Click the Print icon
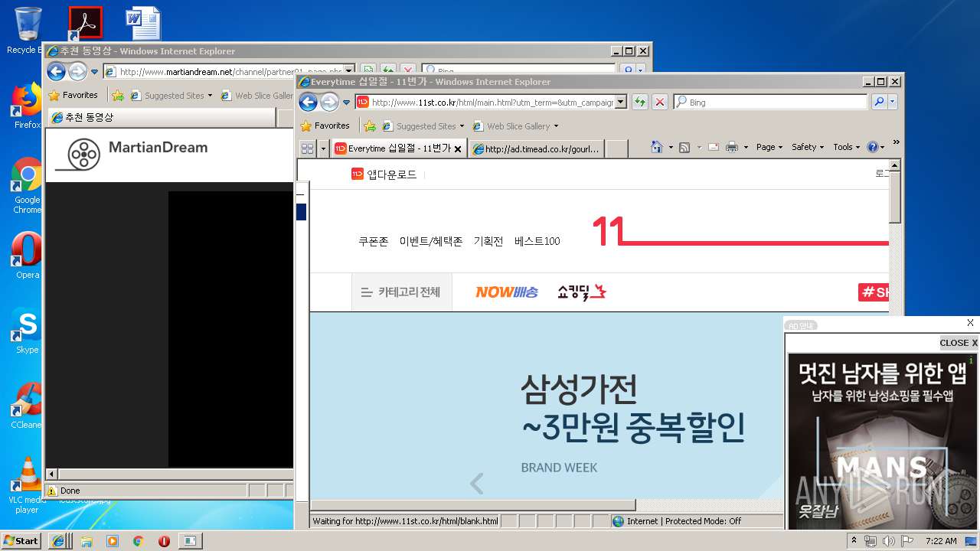980x551 pixels. pyautogui.click(x=732, y=147)
